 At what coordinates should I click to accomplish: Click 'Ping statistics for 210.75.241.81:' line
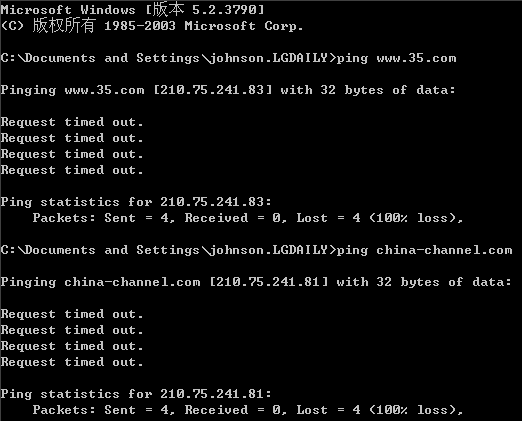tap(136, 394)
